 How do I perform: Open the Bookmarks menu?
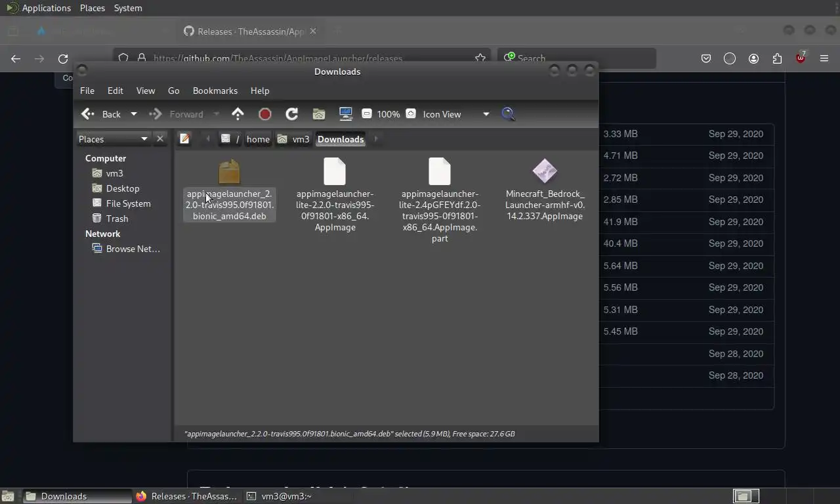215,91
